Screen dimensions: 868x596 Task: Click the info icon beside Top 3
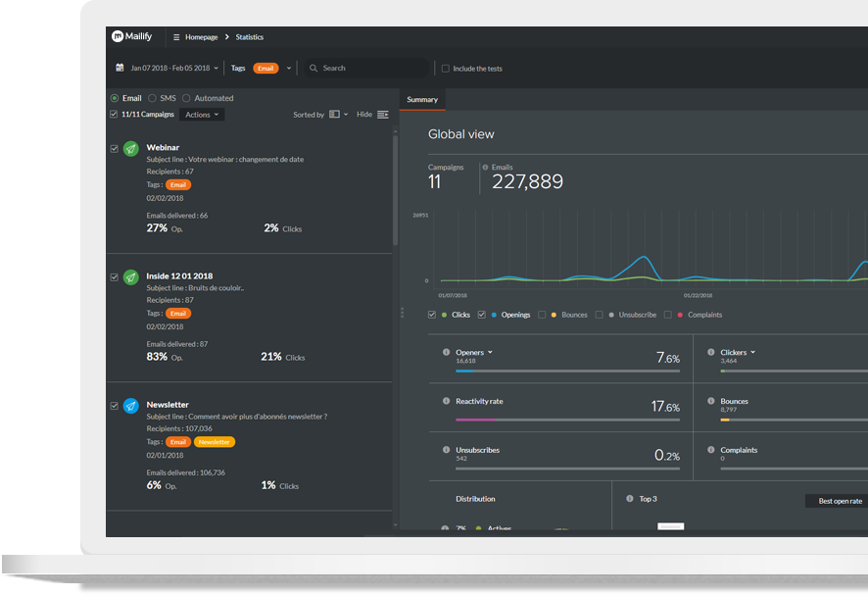[x=629, y=499]
